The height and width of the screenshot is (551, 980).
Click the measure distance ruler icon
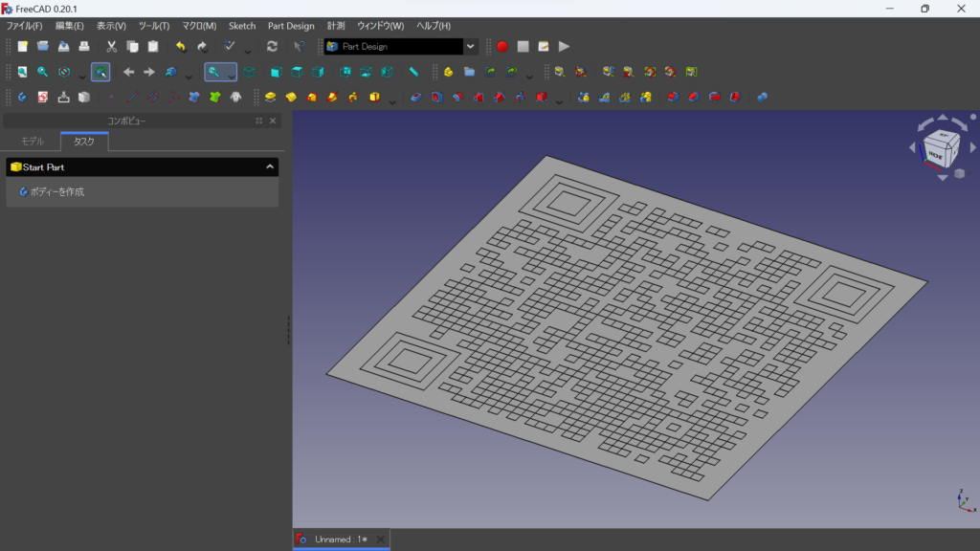pyautogui.click(x=413, y=72)
